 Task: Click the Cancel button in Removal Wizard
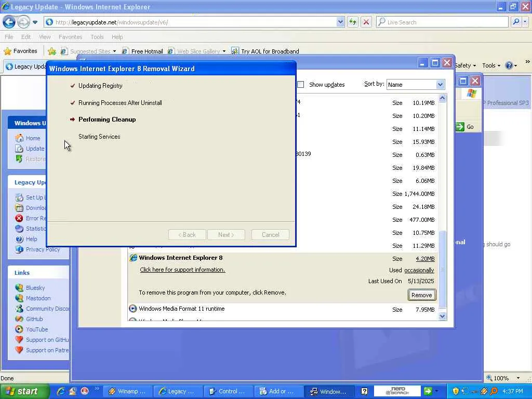[x=270, y=234]
